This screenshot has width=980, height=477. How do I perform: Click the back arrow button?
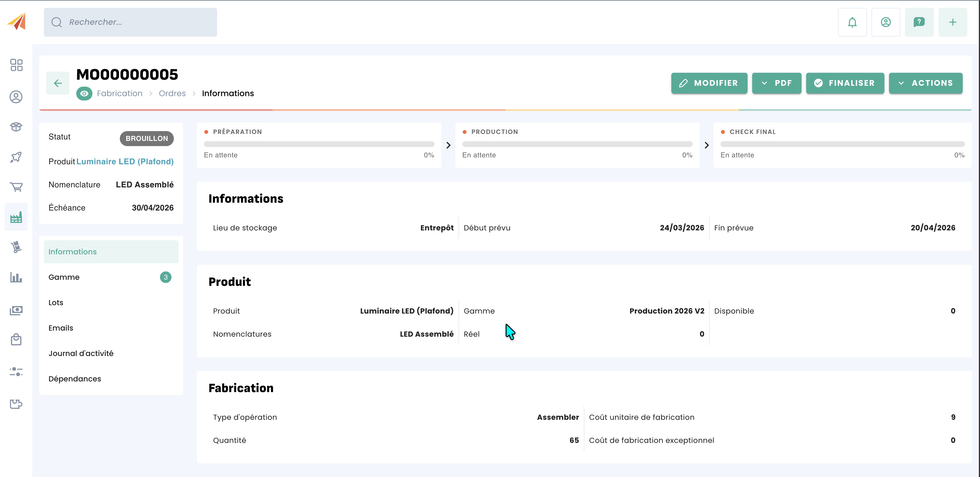(57, 83)
